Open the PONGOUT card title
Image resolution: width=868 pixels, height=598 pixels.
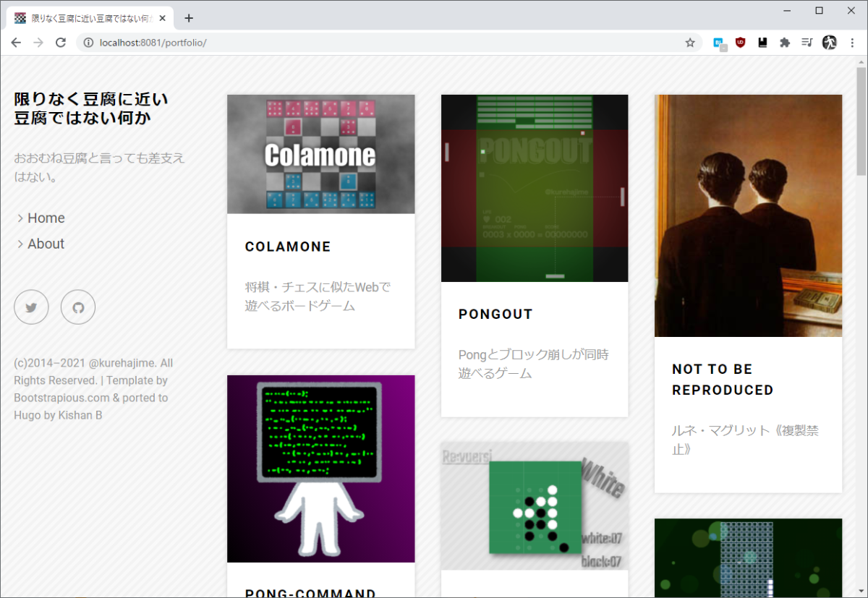point(495,315)
